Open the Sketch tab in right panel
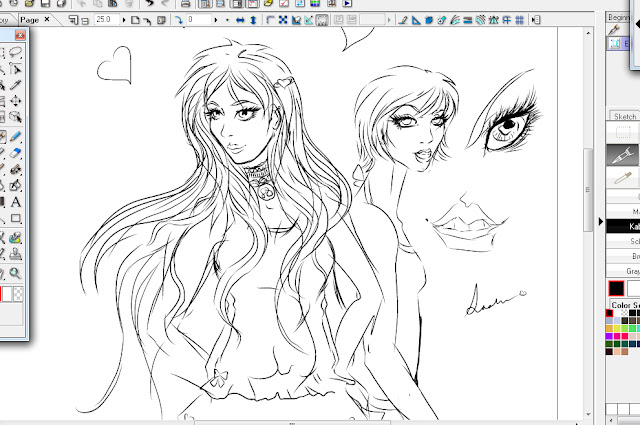The image size is (640, 425). [x=624, y=116]
